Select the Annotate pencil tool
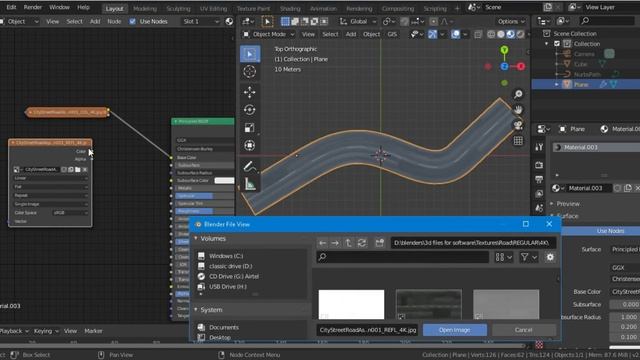The height and width of the screenshot is (360, 640). [x=250, y=167]
